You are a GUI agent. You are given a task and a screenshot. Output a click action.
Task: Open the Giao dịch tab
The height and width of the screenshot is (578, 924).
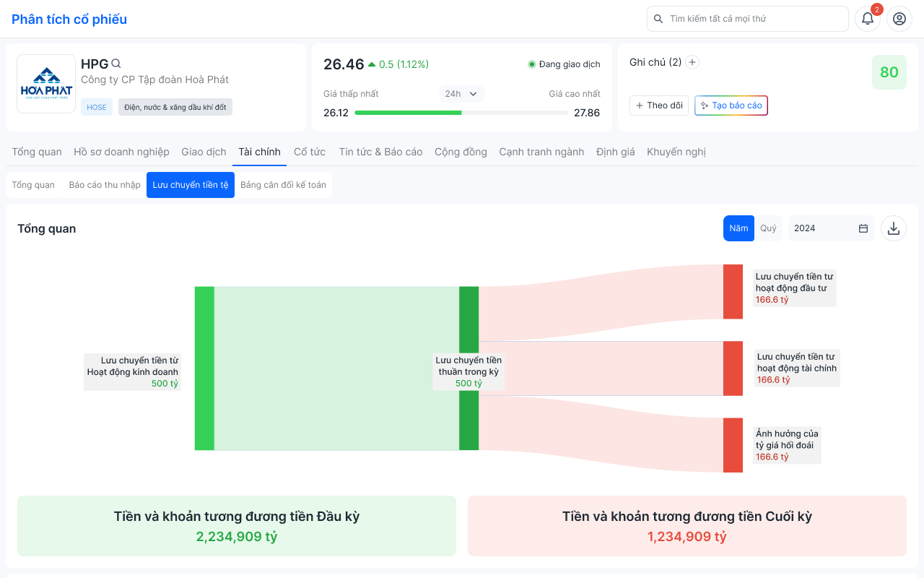pos(204,152)
